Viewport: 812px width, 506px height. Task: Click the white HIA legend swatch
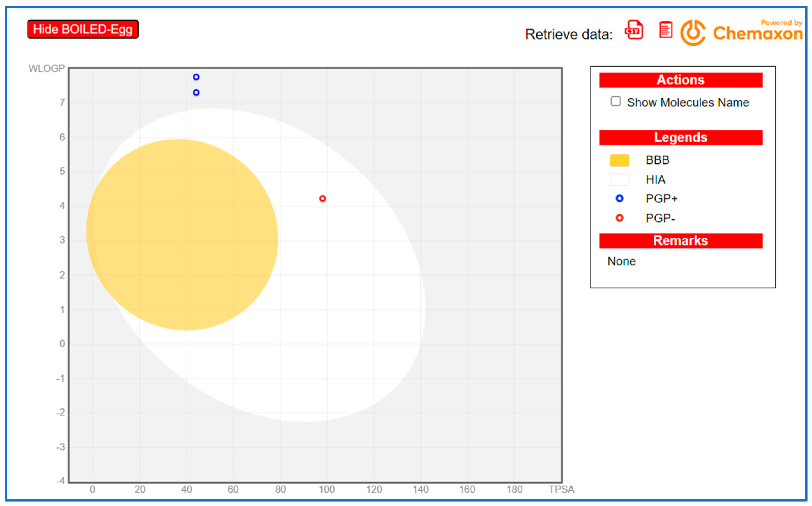pyautogui.click(x=620, y=180)
